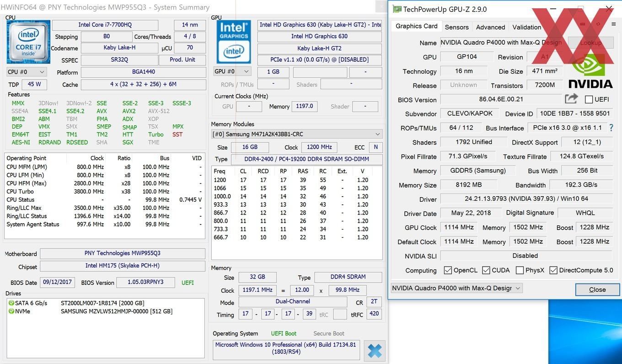Open the Validation tab in GPU-Z
The width and height of the screenshot is (622, 364).
pos(526,27)
